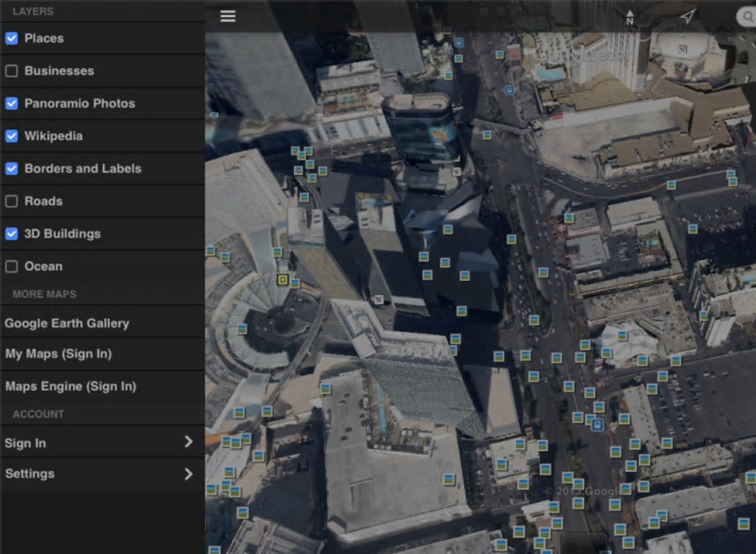Viewport: 756px width, 554px height.
Task: Click the hamburger menu icon
Action: click(228, 16)
